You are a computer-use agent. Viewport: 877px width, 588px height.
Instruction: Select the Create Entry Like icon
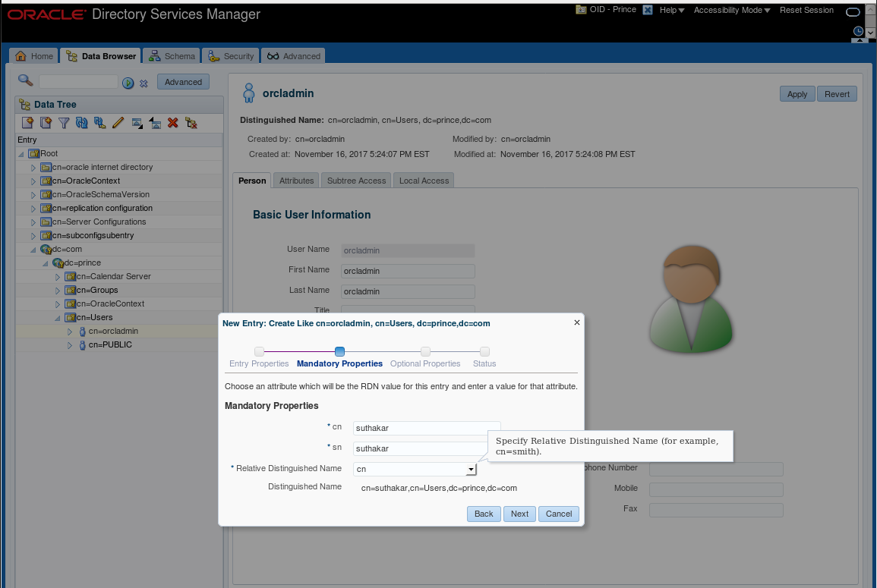tap(45, 122)
